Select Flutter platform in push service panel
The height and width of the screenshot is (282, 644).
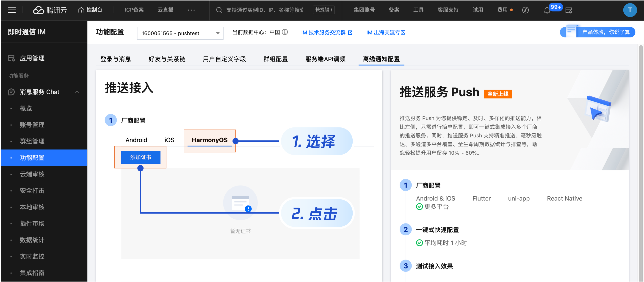pyautogui.click(x=481, y=198)
